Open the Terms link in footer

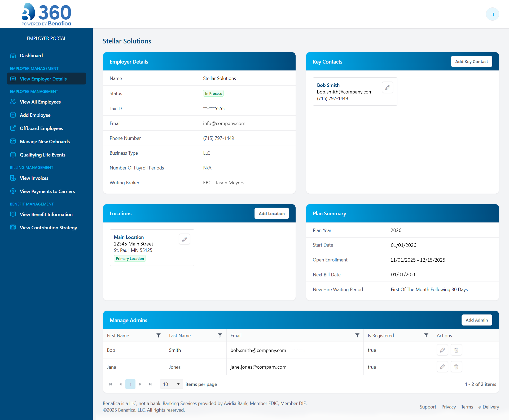(467, 407)
